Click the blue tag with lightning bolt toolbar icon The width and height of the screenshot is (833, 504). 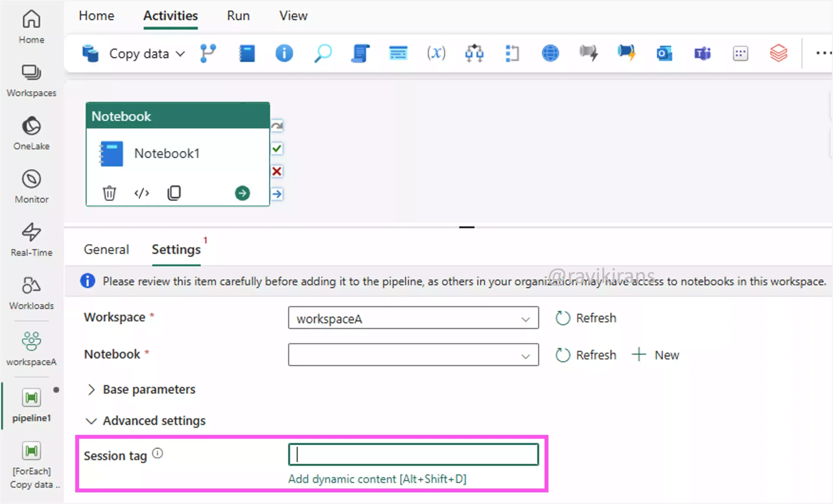[x=626, y=53]
